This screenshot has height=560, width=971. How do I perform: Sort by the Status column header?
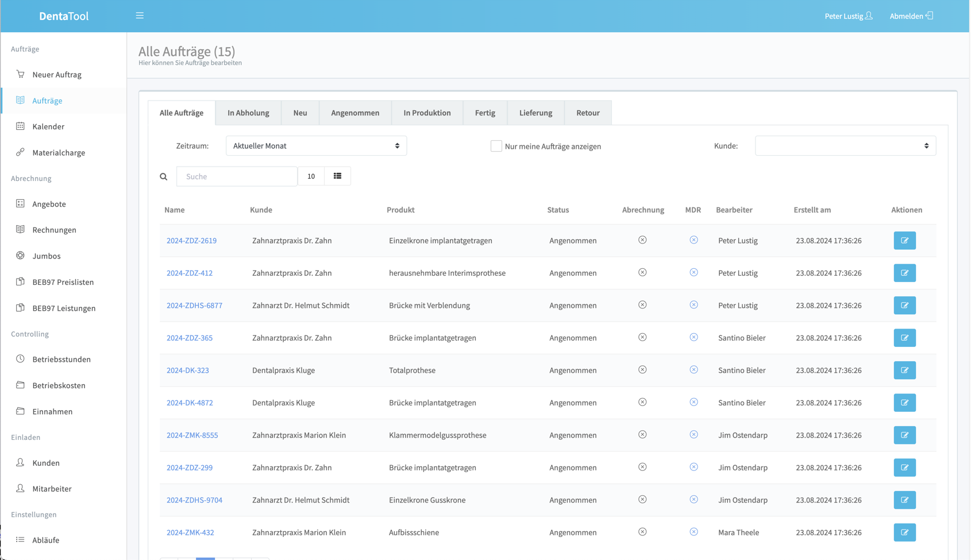pos(558,210)
